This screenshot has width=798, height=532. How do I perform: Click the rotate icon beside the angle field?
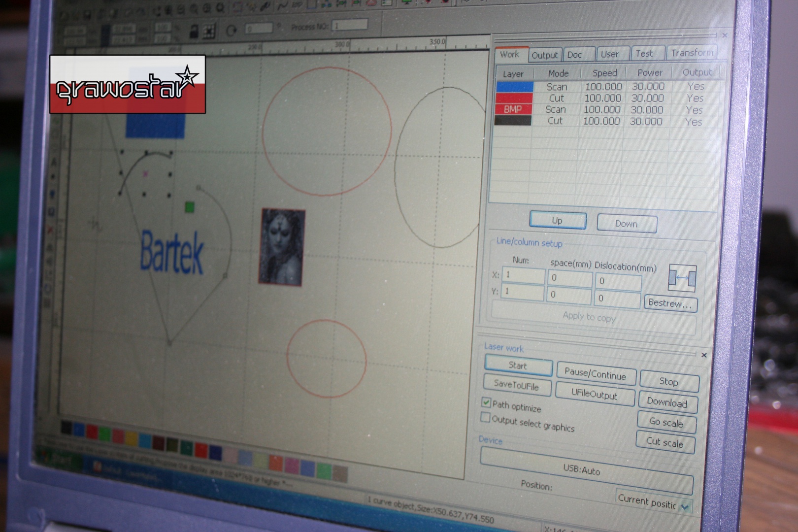point(231,31)
